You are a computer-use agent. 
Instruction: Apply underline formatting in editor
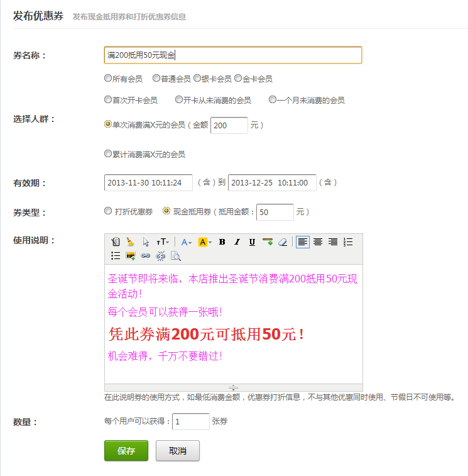click(x=252, y=242)
